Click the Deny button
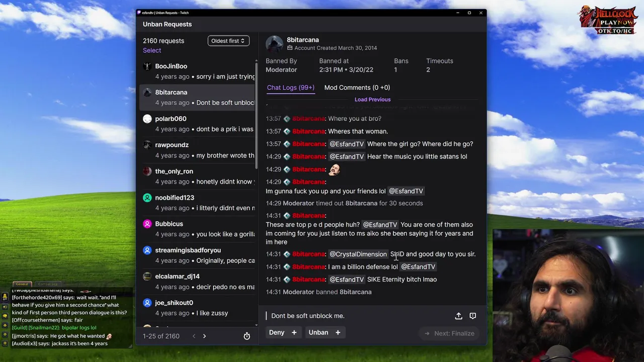This screenshot has height=362, width=644. 277,332
